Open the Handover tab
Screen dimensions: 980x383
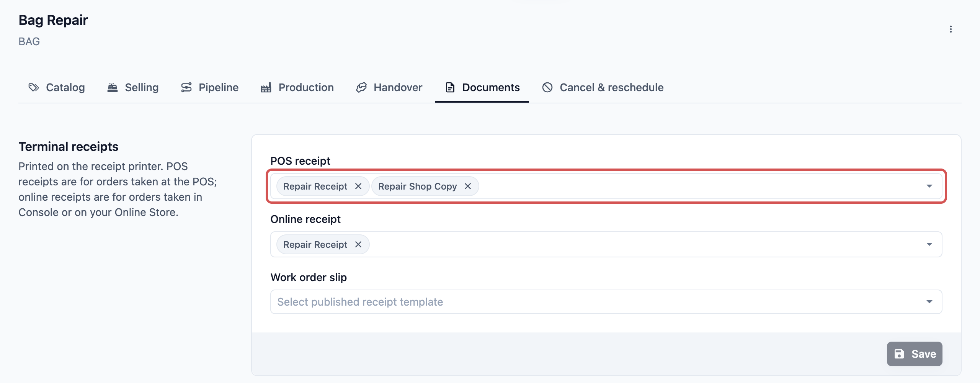click(x=389, y=87)
